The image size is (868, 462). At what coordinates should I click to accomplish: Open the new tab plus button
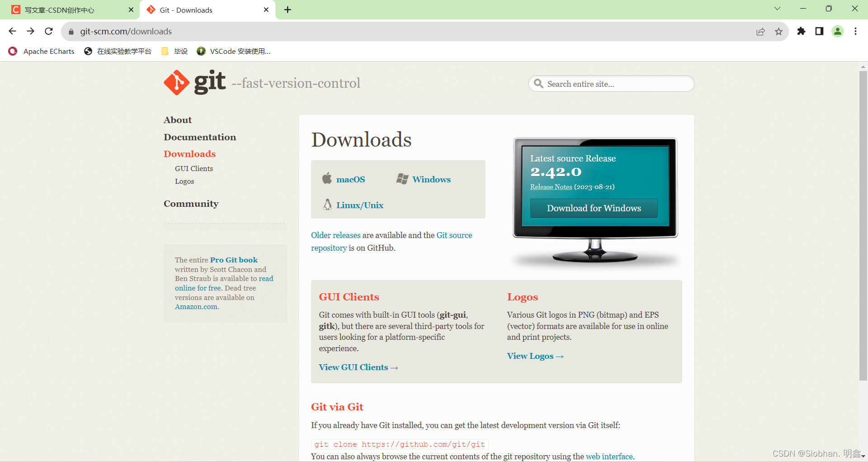click(x=288, y=10)
